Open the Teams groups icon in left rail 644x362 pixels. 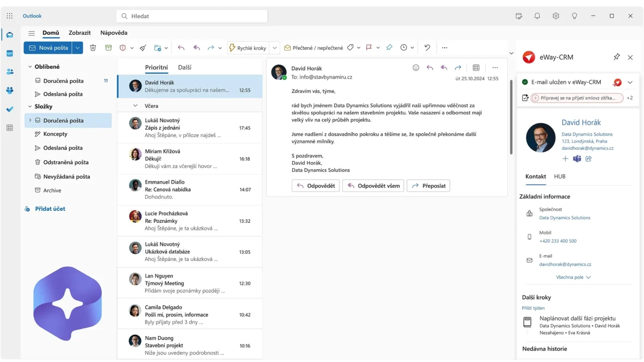click(10, 90)
